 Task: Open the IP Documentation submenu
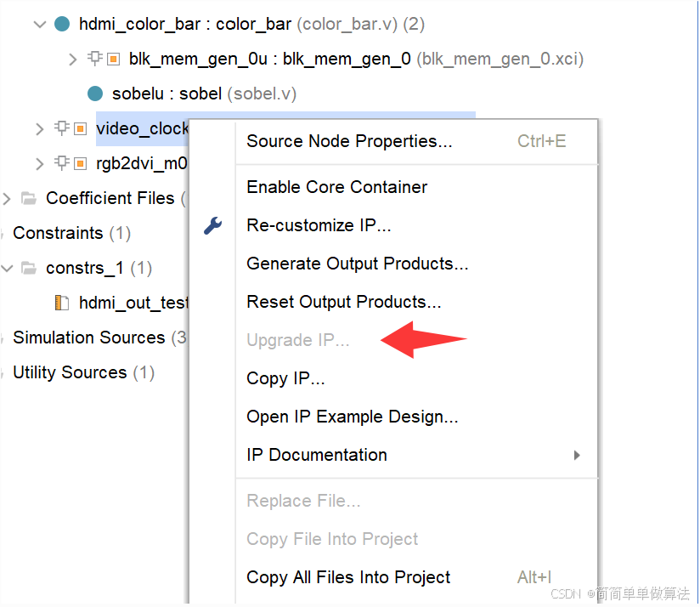click(416, 455)
